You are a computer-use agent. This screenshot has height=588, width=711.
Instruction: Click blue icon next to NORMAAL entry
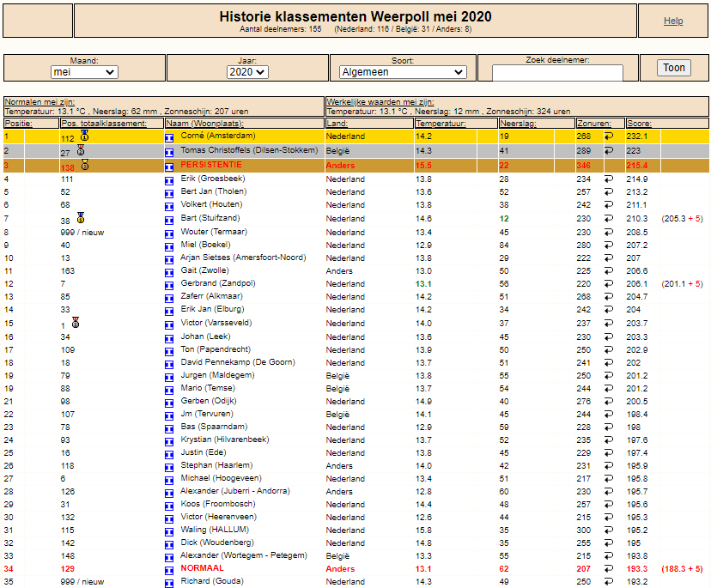point(169,571)
